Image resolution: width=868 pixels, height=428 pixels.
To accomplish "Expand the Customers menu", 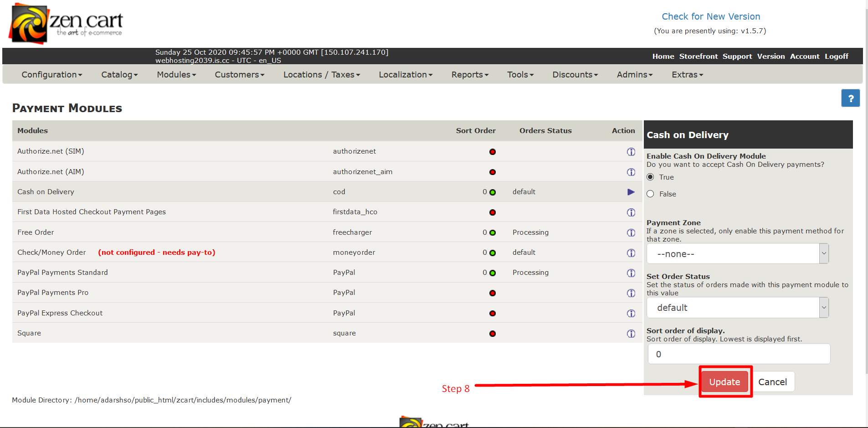I will (x=240, y=74).
